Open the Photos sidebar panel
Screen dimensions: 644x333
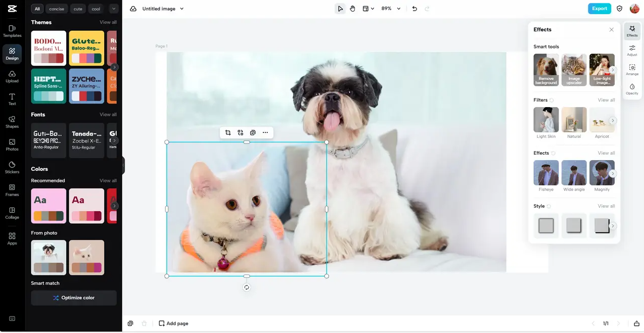(x=12, y=145)
